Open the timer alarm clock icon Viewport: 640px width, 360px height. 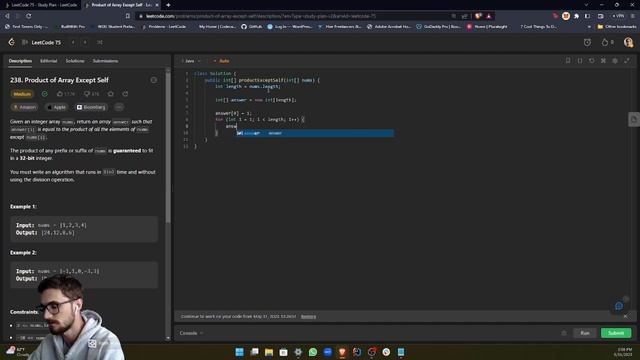click(x=587, y=42)
